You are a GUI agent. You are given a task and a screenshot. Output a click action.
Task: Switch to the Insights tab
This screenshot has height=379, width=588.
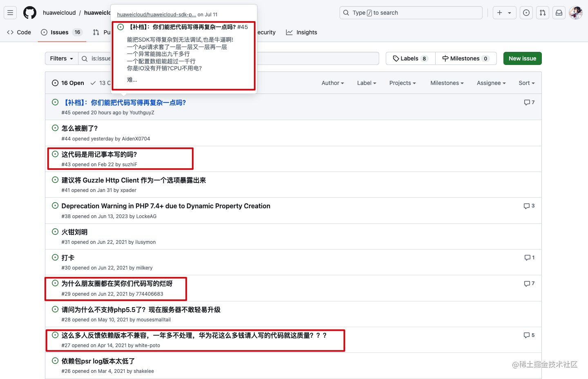point(302,32)
